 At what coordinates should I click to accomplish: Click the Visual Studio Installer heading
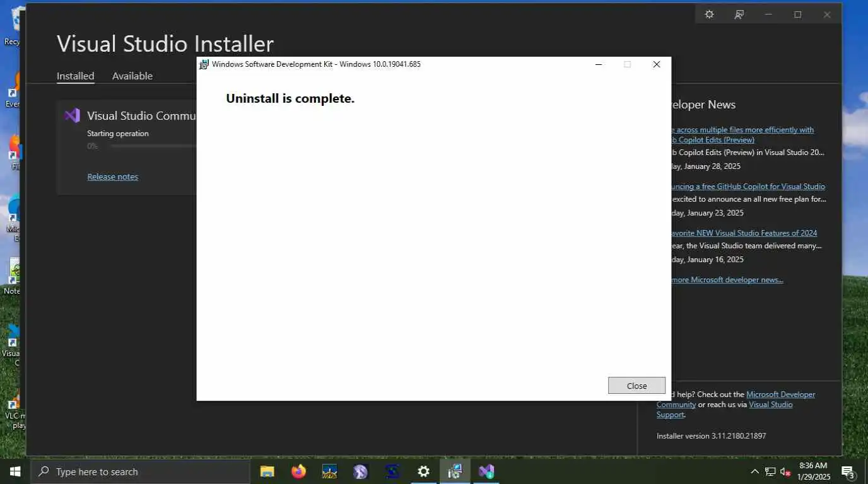165,43
